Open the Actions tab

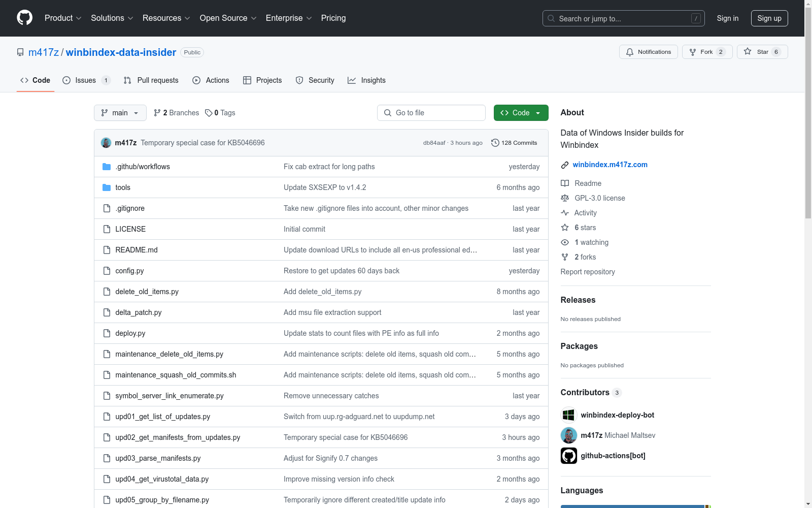pos(211,80)
